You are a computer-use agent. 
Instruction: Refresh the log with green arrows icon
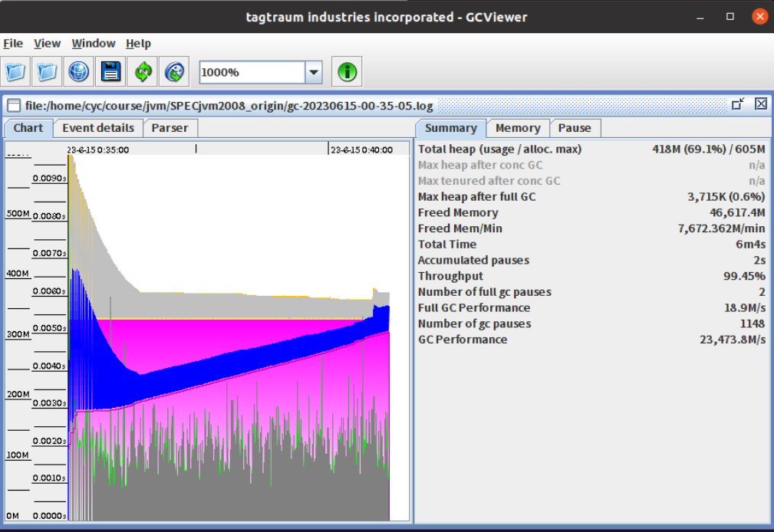coord(143,72)
